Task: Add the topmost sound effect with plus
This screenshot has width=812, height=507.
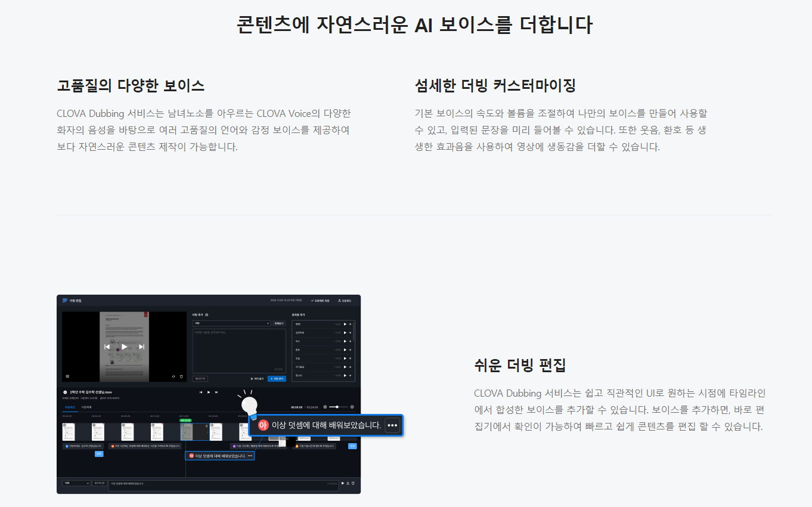Action: [350, 324]
